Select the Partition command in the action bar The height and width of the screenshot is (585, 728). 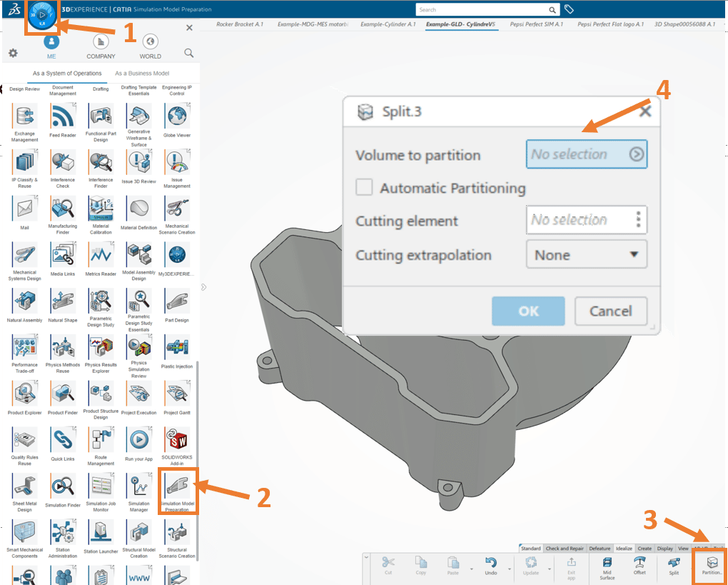coord(712,566)
